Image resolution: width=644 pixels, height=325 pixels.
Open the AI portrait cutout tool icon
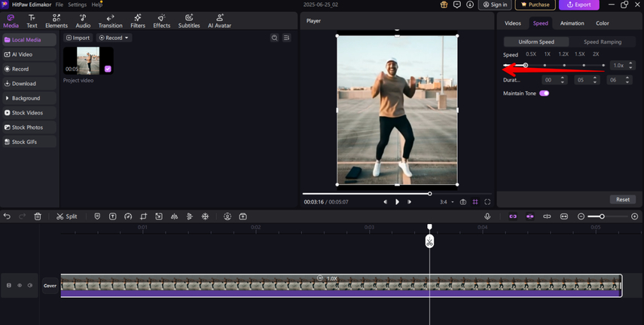[x=227, y=216]
